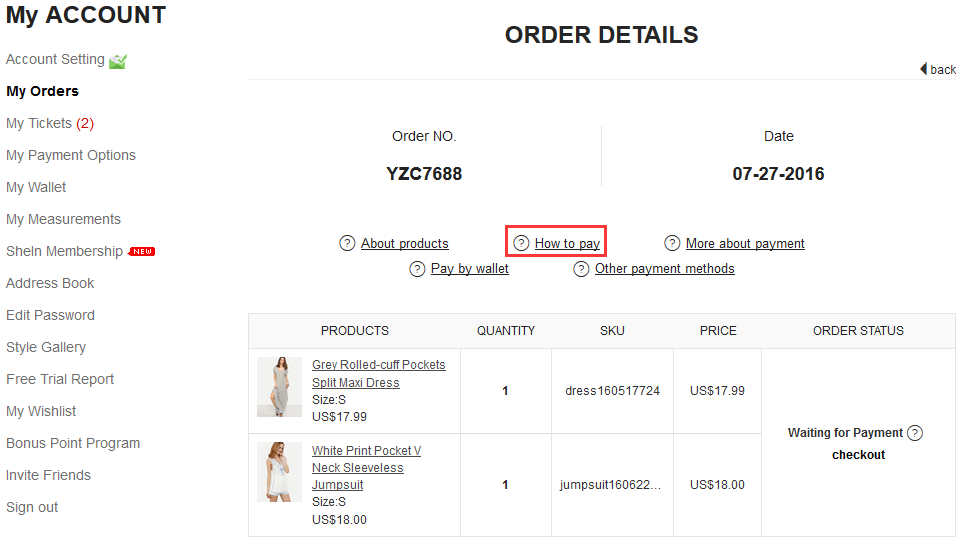Viewport: 960px width, 541px height.
Task: Click the checkout link
Action: click(x=858, y=455)
